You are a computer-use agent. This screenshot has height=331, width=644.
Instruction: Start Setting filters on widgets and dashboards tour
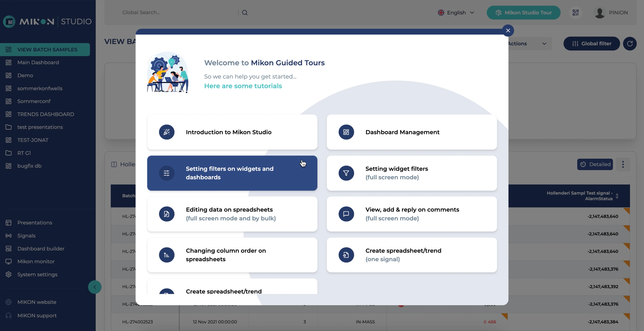[232, 173]
